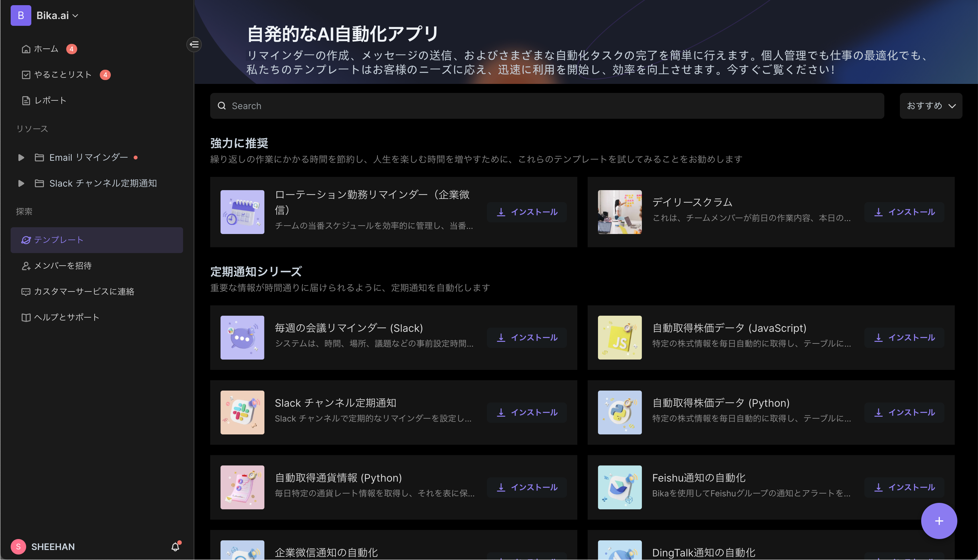
Task: Select the Email リマインダー folder
Action: pyautogui.click(x=88, y=158)
